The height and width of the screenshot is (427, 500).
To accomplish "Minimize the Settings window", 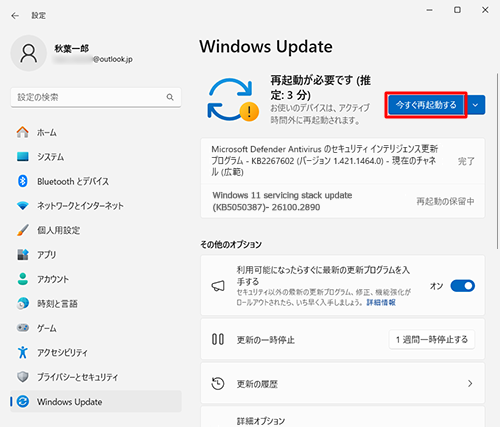I will tap(429, 10).
